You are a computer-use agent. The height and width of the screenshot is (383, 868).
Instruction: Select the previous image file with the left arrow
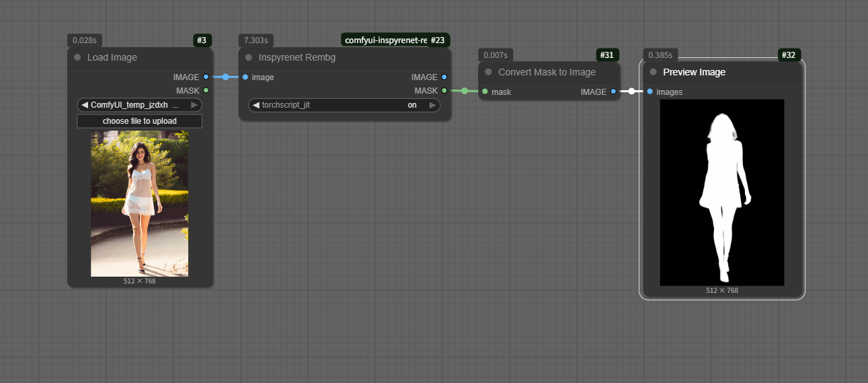click(85, 105)
